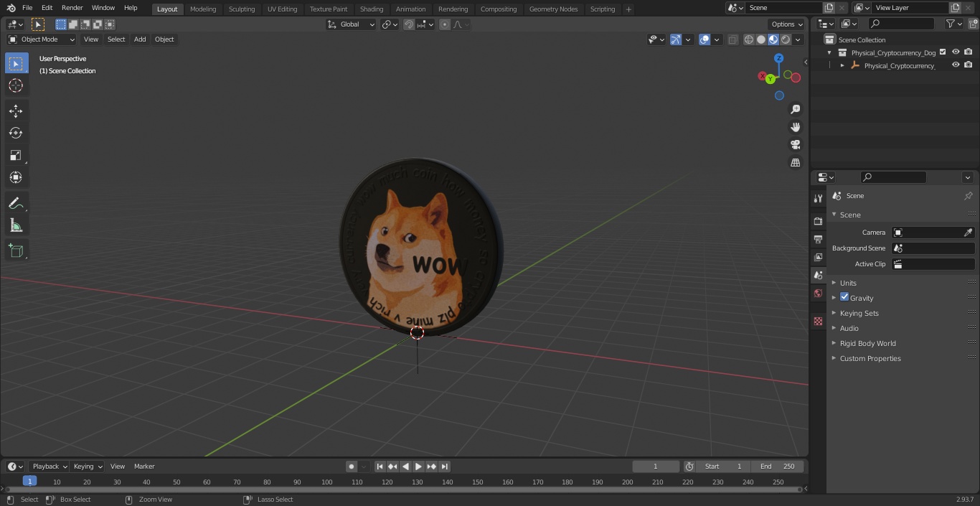Disable render for Physical_Cryptocurrency_Dog collection
The image size is (980, 506).
pyautogui.click(x=969, y=52)
